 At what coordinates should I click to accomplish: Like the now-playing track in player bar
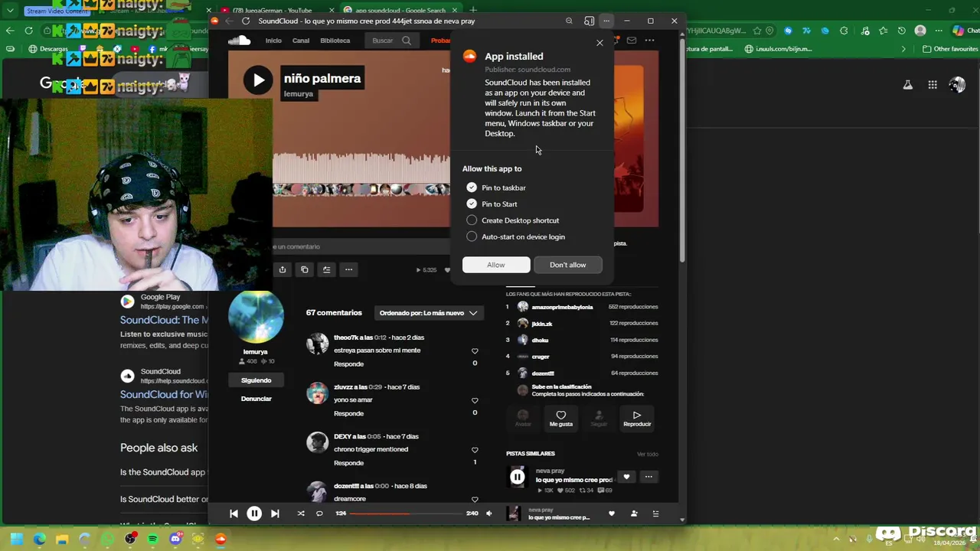coord(612,514)
